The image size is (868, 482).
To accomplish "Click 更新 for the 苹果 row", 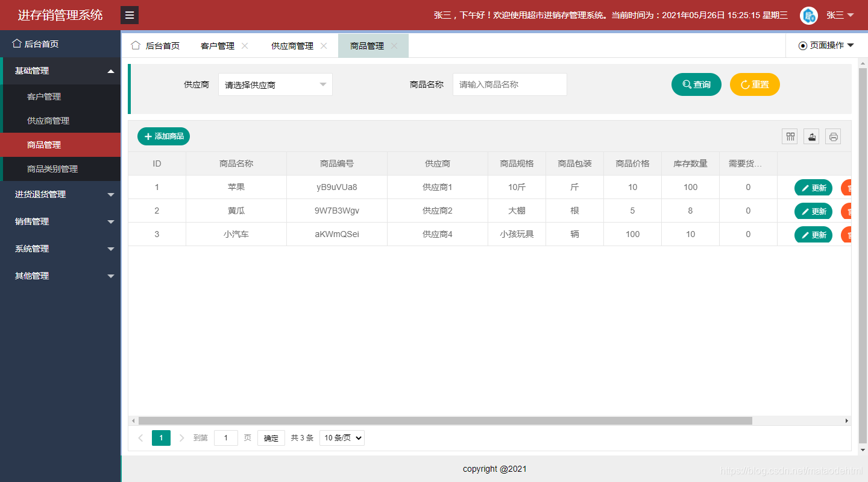I will 813,188.
